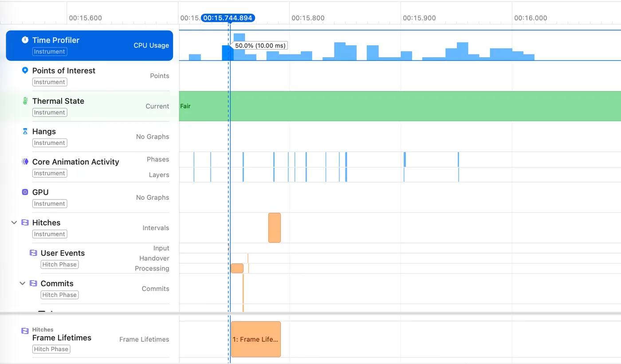Click the film icon beside User Events
Screen dimensions: 621x364
pyautogui.click(x=33, y=253)
